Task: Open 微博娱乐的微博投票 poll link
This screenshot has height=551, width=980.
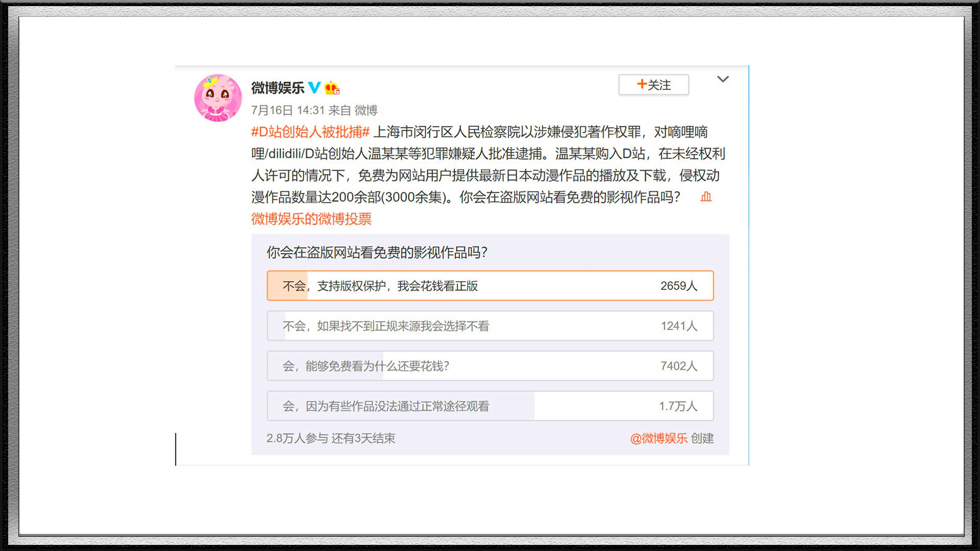Action: click(311, 219)
